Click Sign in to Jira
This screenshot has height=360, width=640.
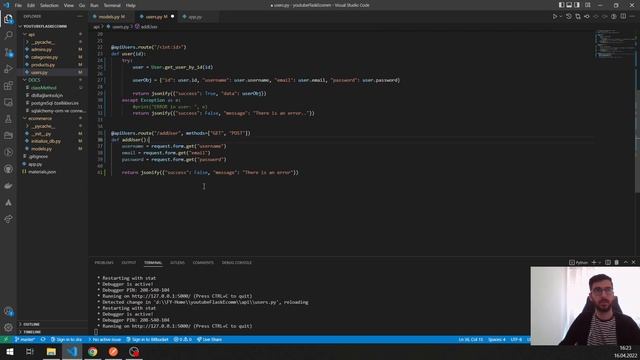(66, 340)
